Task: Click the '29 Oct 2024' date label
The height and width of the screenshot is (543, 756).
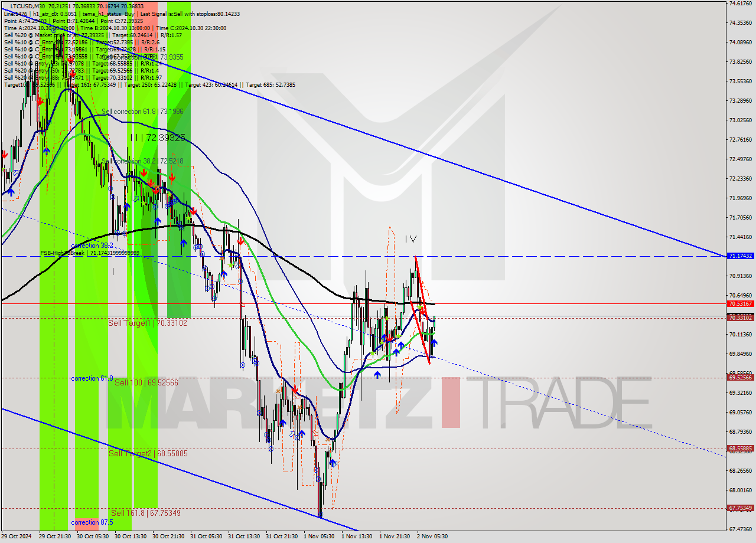Action: click(x=15, y=537)
